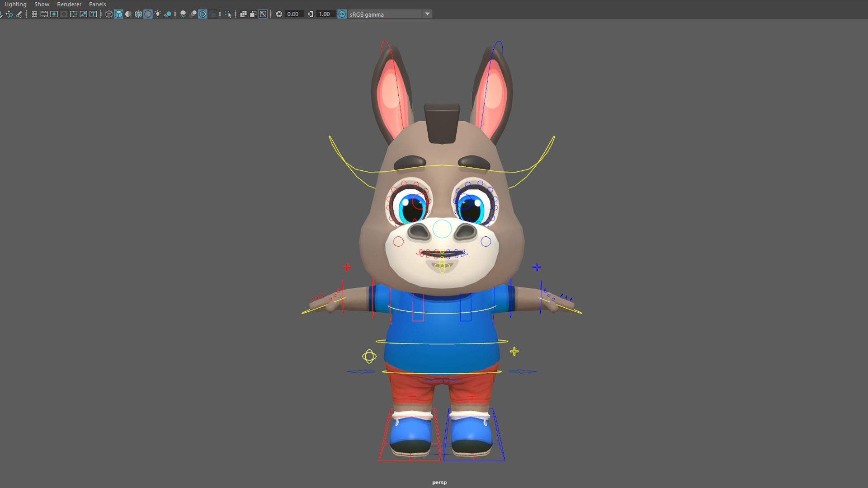Turn off the gamma correction ON toggle

342,14
